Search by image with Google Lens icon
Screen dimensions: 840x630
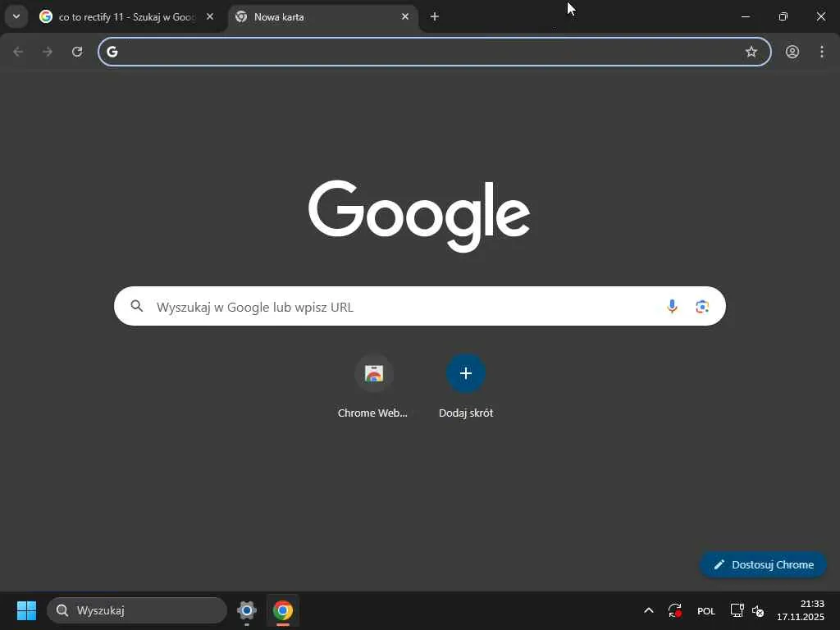702,307
